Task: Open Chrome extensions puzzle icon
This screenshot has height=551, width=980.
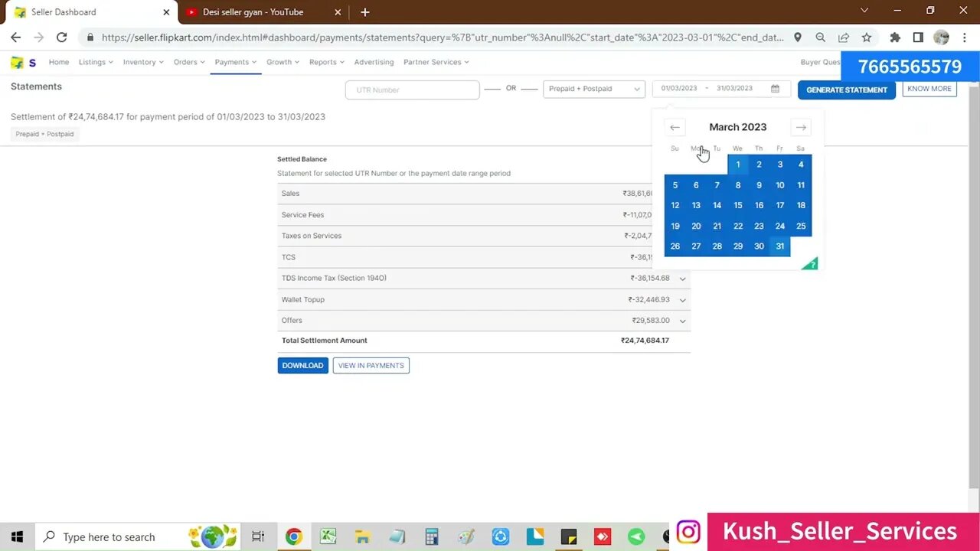Action: tap(894, 37)
